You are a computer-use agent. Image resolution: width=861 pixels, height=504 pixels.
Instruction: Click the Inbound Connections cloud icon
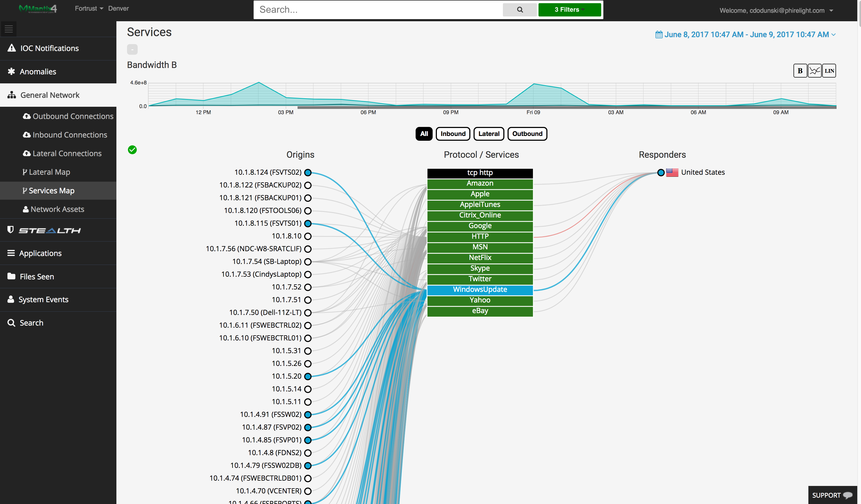point(27,135)
